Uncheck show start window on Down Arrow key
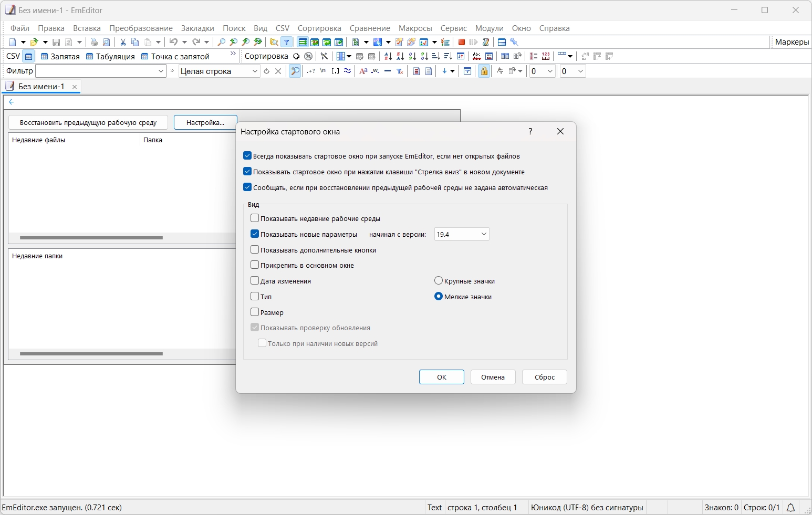 click(247, 172)
